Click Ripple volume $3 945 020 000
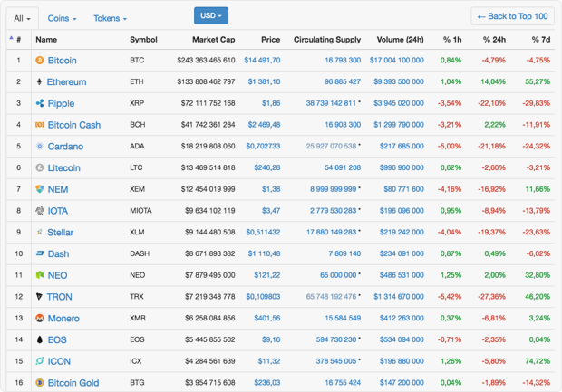562x392 pixels. pos(399,103)
